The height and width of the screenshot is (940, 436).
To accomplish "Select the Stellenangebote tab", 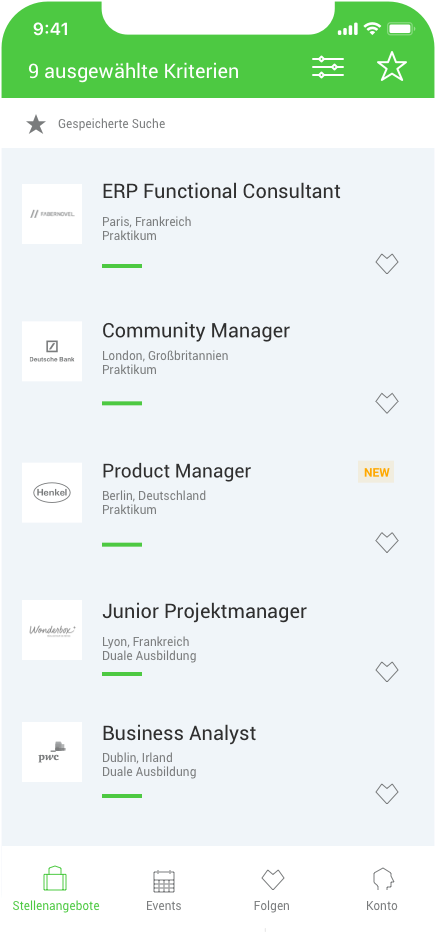I will 56,890.
